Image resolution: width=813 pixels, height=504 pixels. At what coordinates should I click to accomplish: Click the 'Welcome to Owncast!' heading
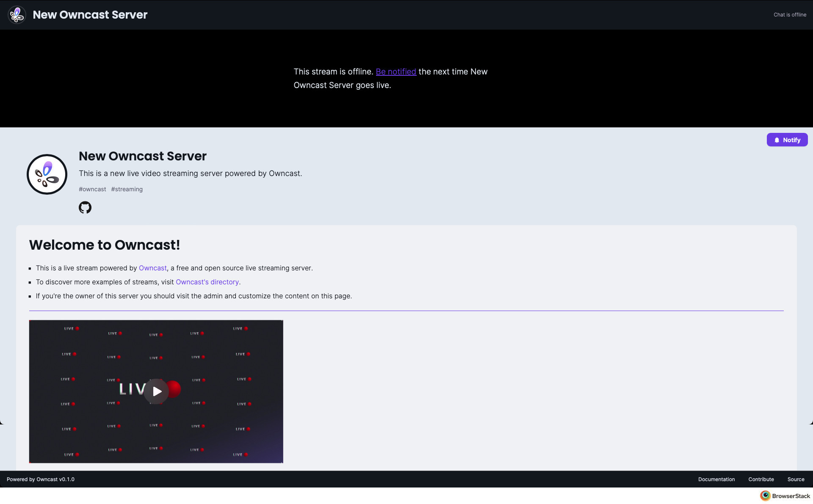(x=105, y=245)
